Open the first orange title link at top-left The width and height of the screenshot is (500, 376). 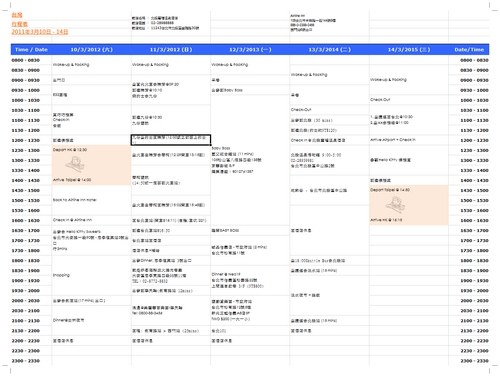click(x=17, y=15)
